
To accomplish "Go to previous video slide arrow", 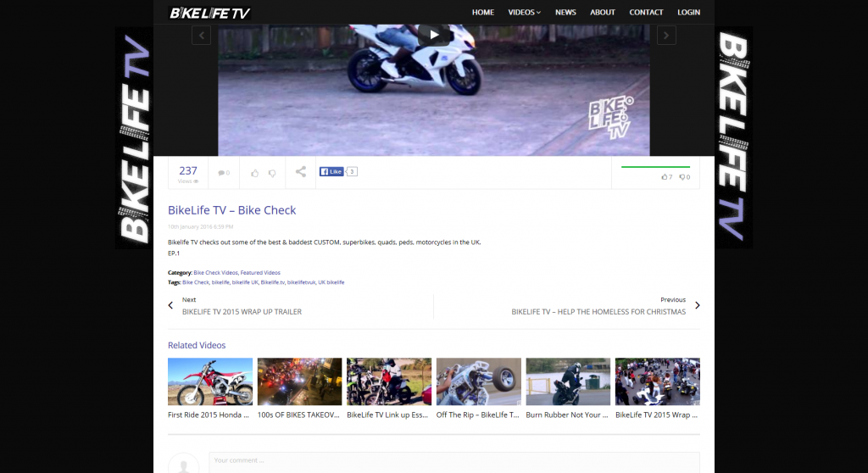I will click(201, 35).
